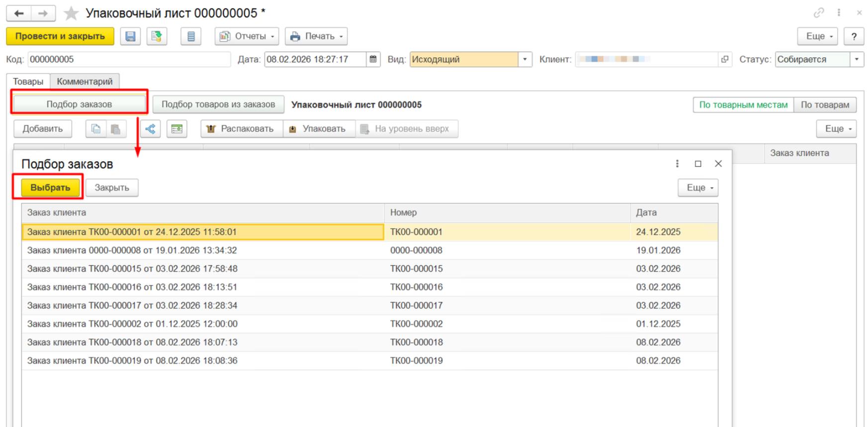Open the Еще menu in Подбор заказов dialog

(x=698, y=188)
